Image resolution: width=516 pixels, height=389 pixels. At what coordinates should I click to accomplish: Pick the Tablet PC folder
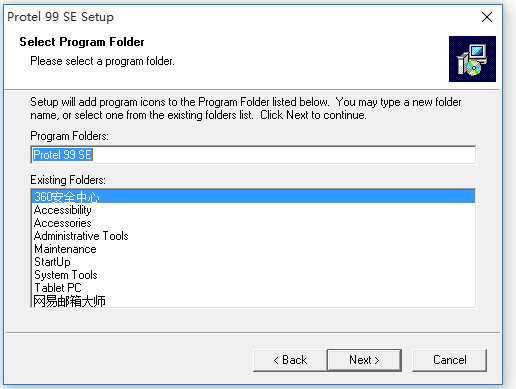[253, 288]
